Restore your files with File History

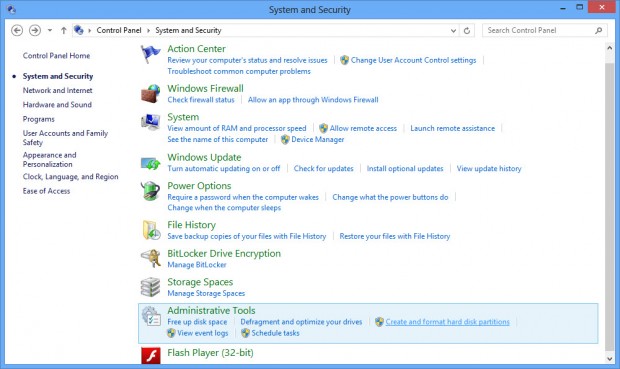click(x=395, y=236)
